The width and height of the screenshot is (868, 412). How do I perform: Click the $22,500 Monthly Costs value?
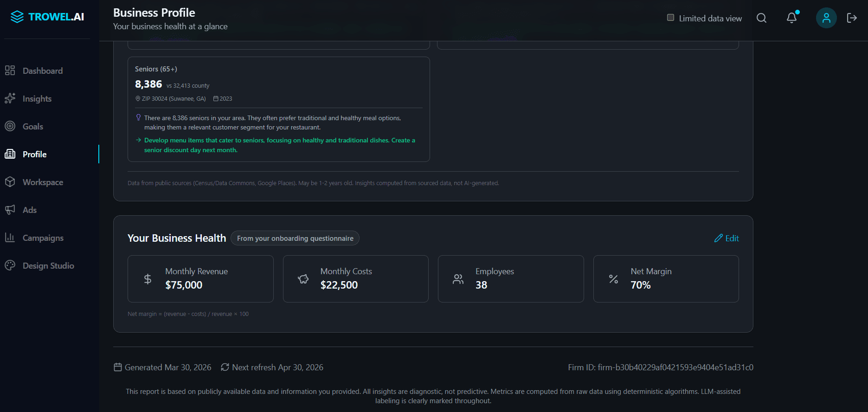tap(339, 285)
